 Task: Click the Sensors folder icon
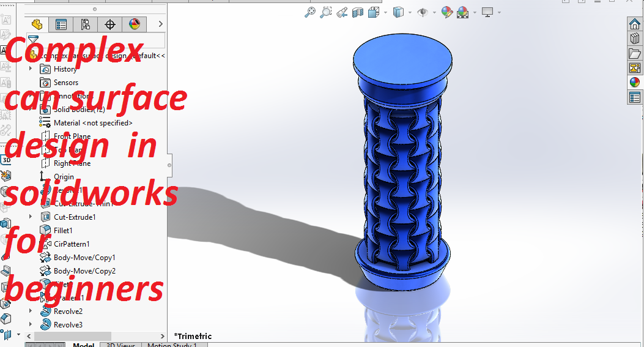(x=45, y=83)
